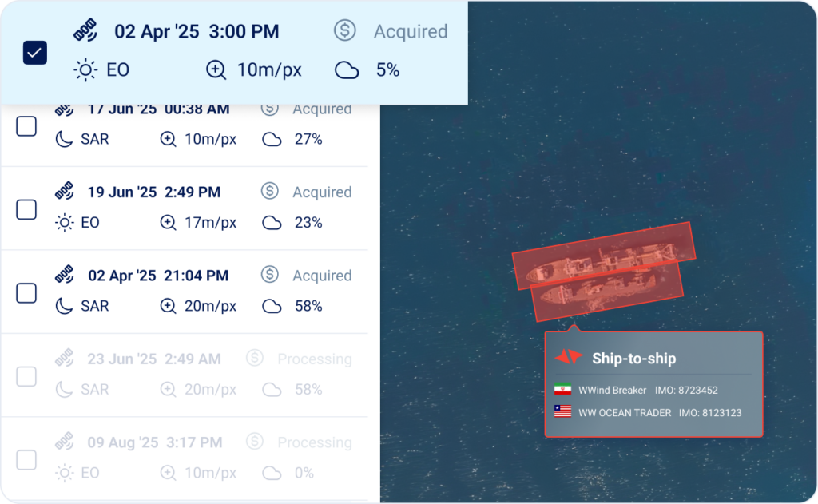Screen dimensions: 818x504
Task: Click the cloud icon beside 5%
Action: tap(346, 70)
